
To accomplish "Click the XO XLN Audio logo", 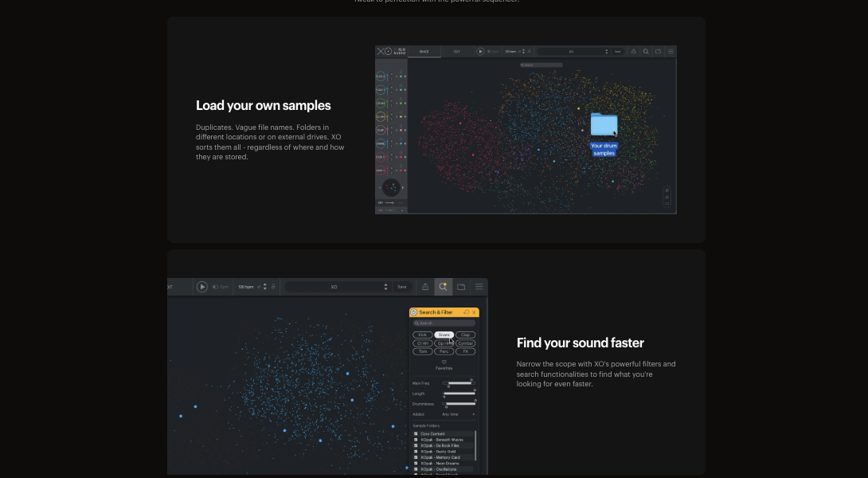I will coord(391,52).
